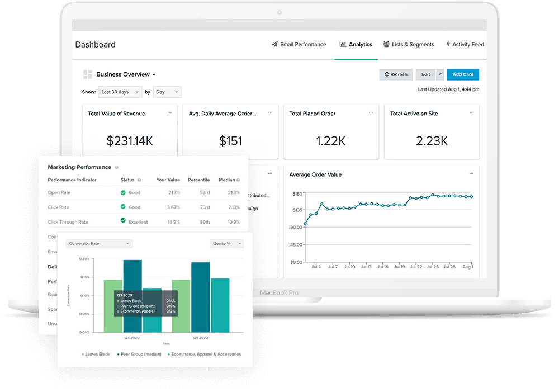Screen dimensions: 559x392
Task: Click the people icon for Lists & Segments
Action: click(386, 44)
